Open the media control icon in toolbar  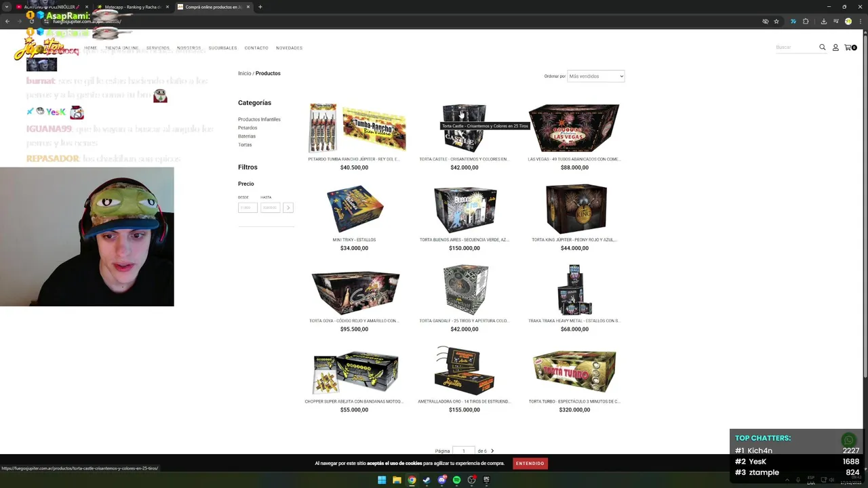tap(835, 21)
